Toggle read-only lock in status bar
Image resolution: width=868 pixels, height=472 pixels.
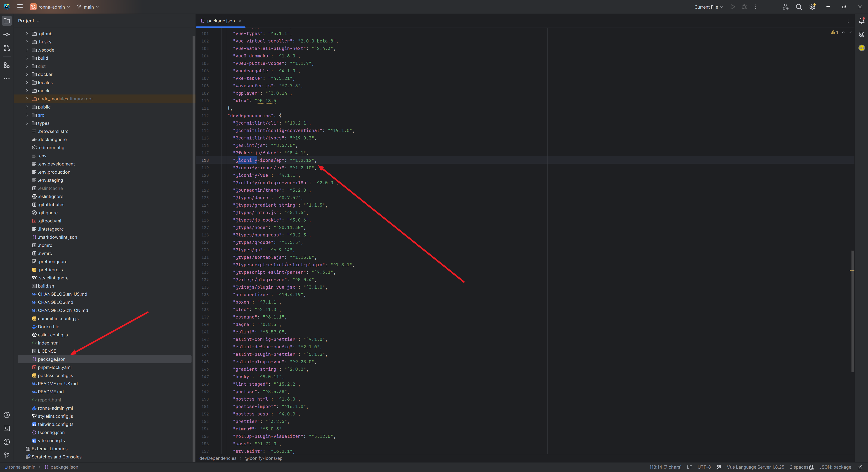(x=860, y=467)
